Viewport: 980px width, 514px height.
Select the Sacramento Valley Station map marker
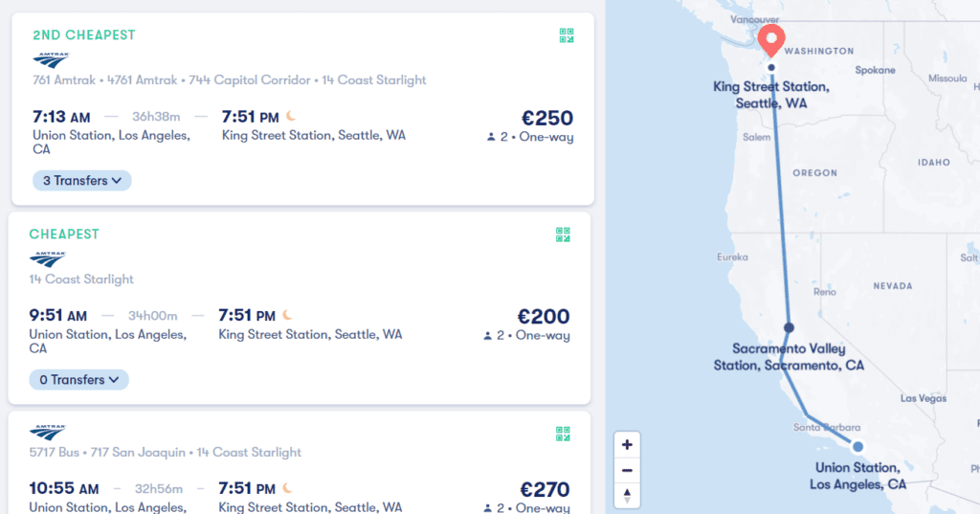(x=789, y=327)
